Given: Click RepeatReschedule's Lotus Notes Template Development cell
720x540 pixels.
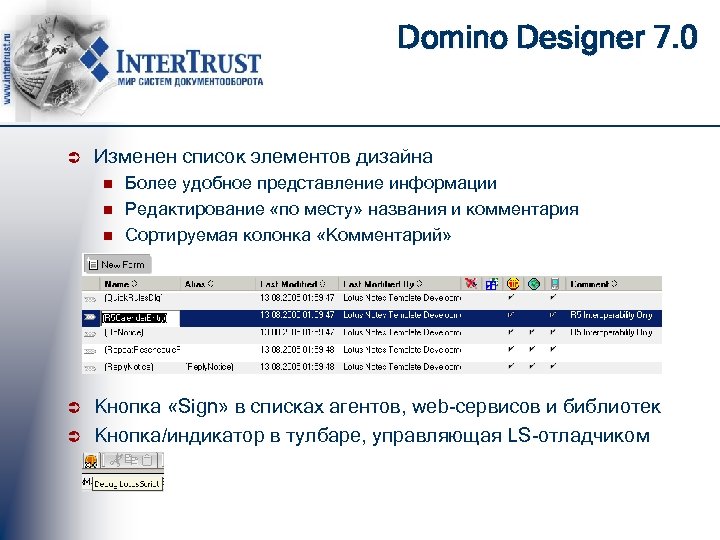Looking at the screenshot, I should 402,350.
